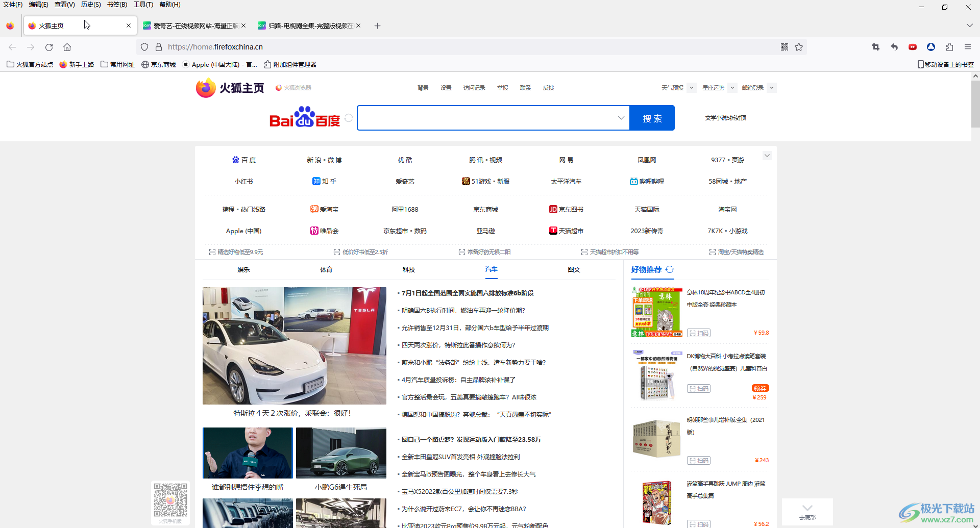Open the 常用网址 bookmarks folder

coord(118,65)
